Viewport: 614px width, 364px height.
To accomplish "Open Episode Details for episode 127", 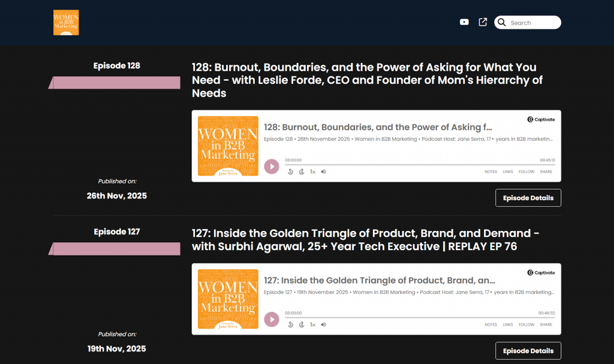I will tap(528, 351).
